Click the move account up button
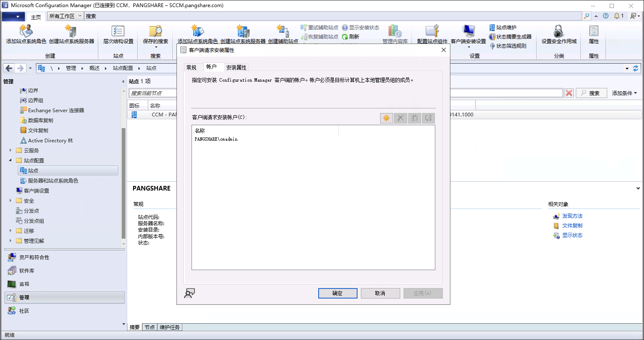The image size is (644, 340). [414, 118]
